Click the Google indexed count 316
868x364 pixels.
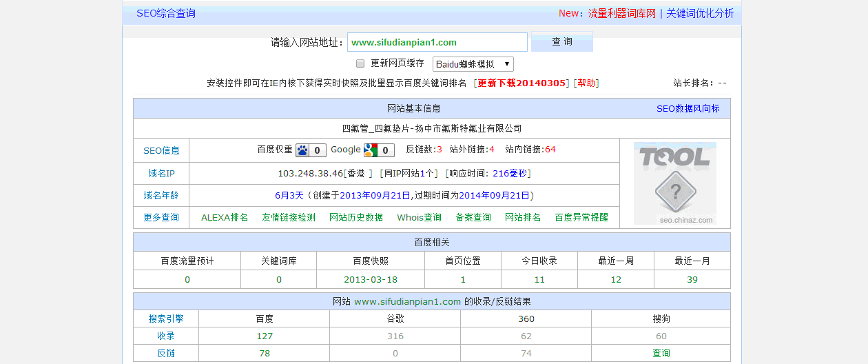(x=395, y=336)
